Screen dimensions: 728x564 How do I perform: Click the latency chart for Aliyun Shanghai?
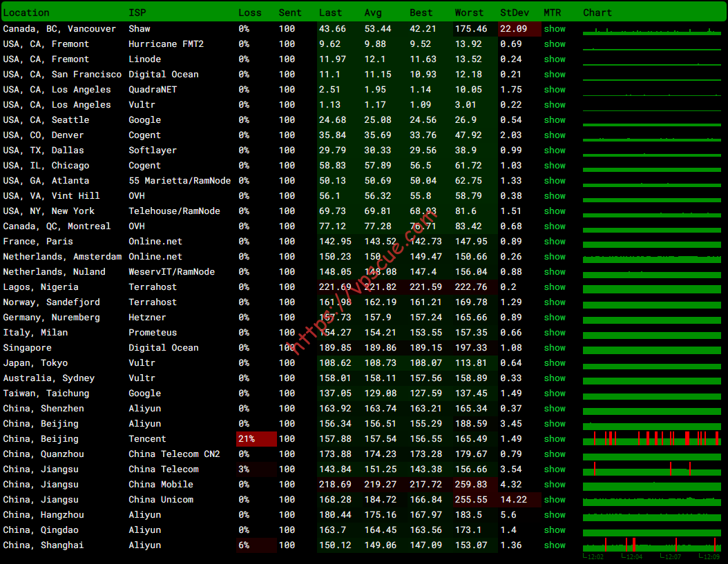(652, 545)
